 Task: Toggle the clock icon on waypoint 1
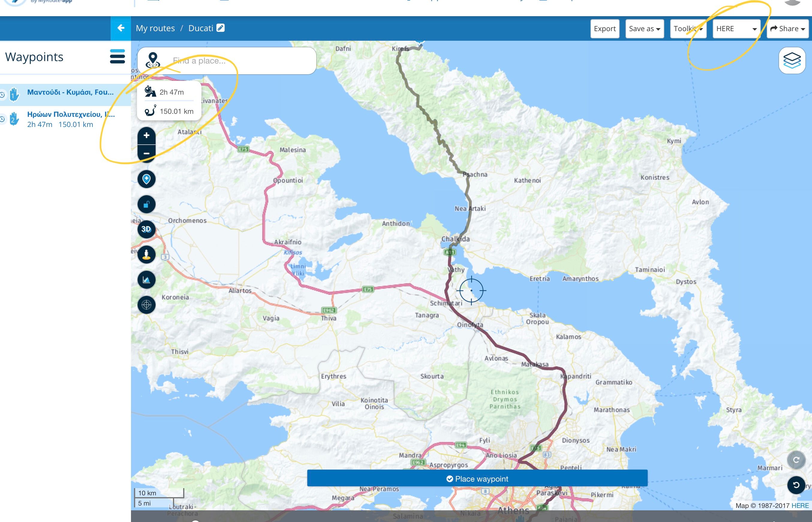(x=2, y=95)
